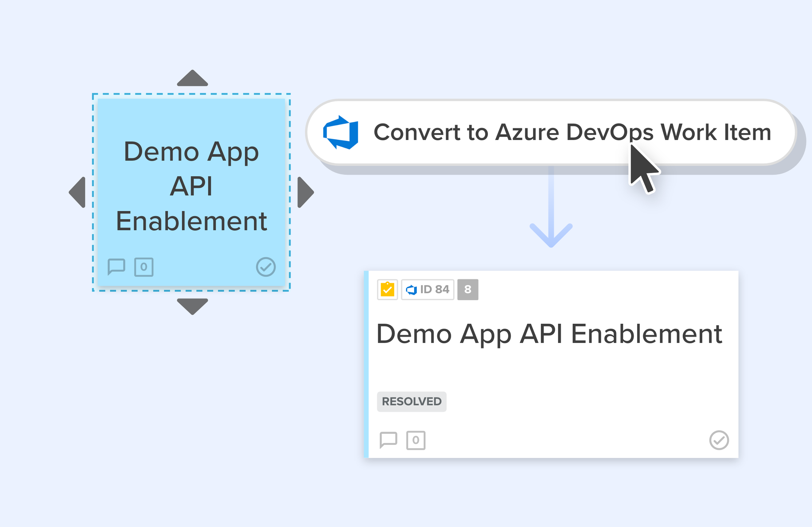Click the 0 counter on the blue sticky note
The height and width of the screenshot is (527, 812).
tap(144, 267)
